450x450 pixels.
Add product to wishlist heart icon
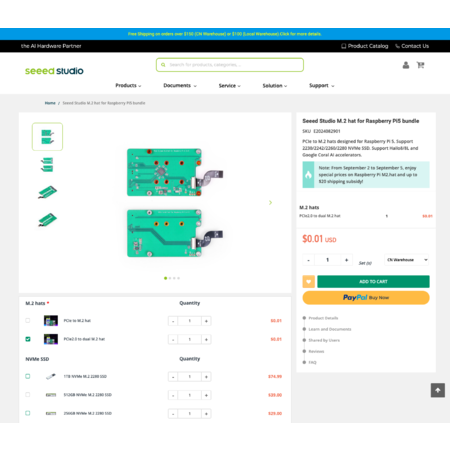click(x=309, y=282)
